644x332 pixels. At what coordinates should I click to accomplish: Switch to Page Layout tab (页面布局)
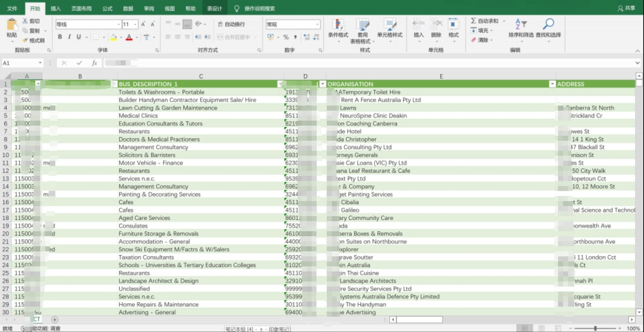(81, 9)
